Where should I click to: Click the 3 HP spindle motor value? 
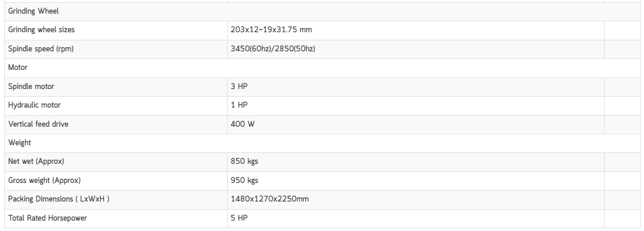pyautogui.click(x=239, y=87)
